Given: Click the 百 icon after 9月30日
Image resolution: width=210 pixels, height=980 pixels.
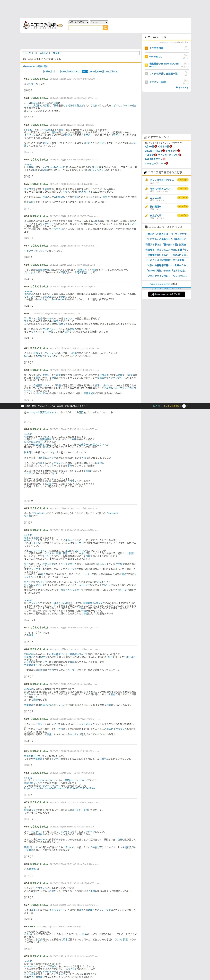Looking at the screenshot, I should (156, 147).
